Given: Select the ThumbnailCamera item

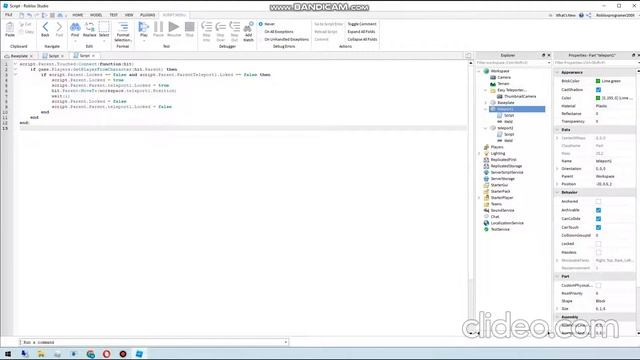Looking at the screenshot, I should tap(520, 96).
